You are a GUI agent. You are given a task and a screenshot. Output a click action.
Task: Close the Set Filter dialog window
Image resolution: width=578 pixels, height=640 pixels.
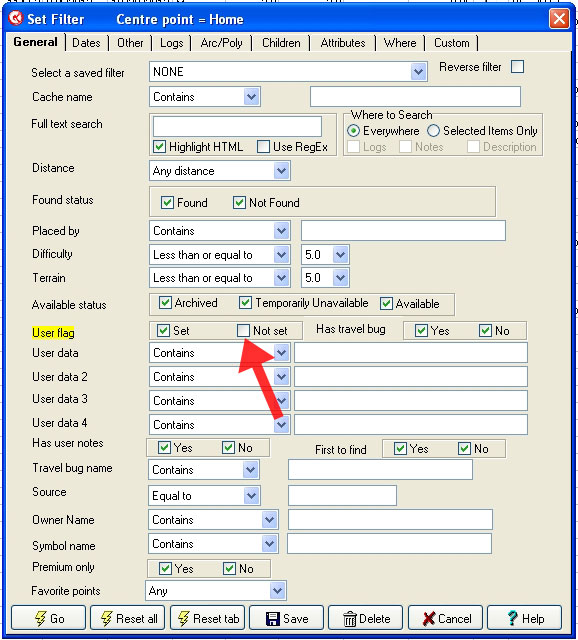pos(559,19)
